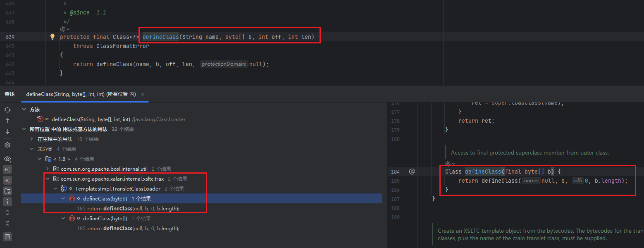644x248 pixels.
Task: Toggle the show read access filter
Action: click(x=7, y=169)
